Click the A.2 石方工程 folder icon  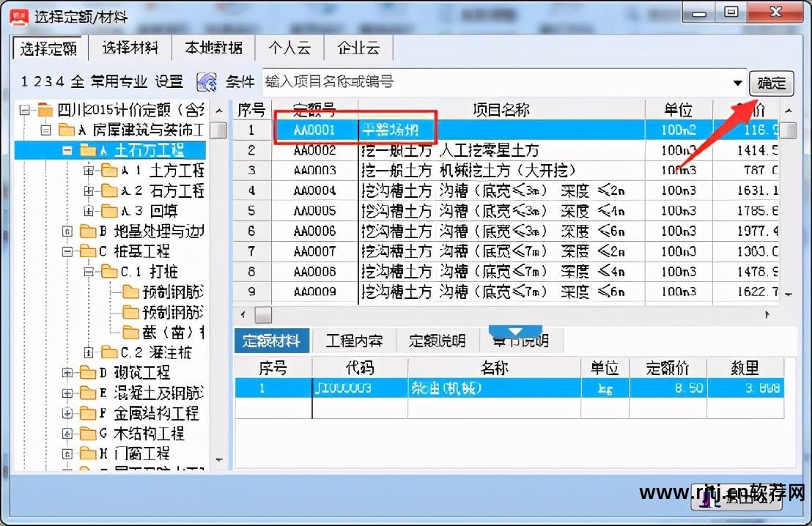click(x=109, y=191)
